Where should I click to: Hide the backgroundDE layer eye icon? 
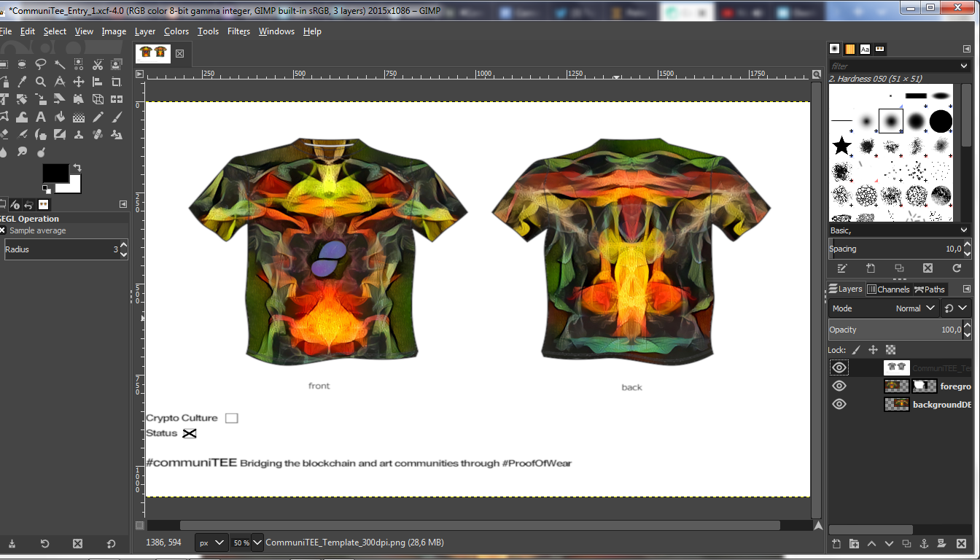click(839, 404)
